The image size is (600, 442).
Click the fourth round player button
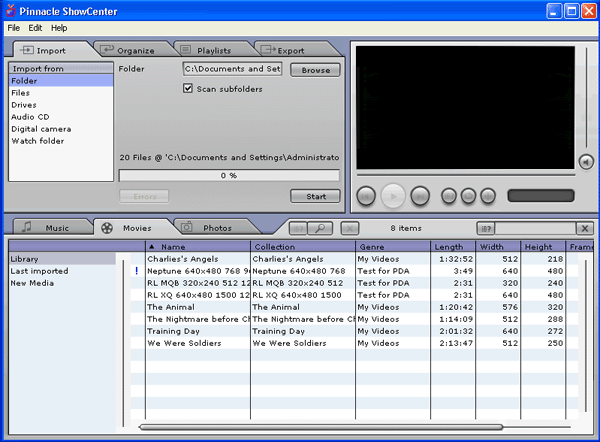pyautogui.click(x=449, y=196)
